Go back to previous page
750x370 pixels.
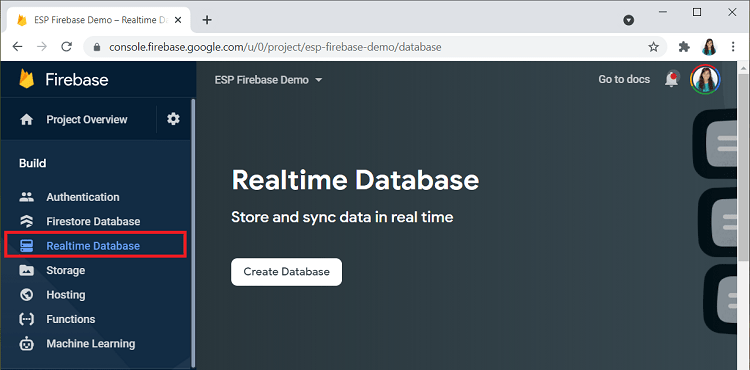point(17,47)
